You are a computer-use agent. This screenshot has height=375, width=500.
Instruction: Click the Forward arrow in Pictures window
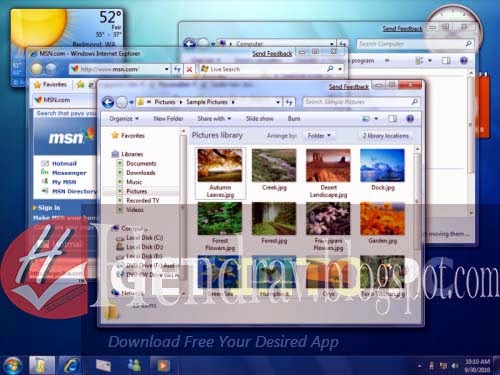click(x=122, y=102)
